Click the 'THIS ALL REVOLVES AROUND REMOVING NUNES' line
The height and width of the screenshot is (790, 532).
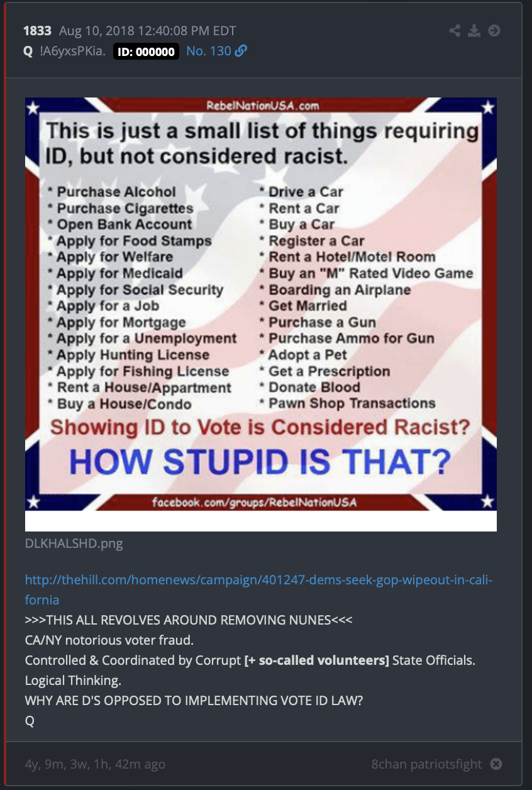189,620
